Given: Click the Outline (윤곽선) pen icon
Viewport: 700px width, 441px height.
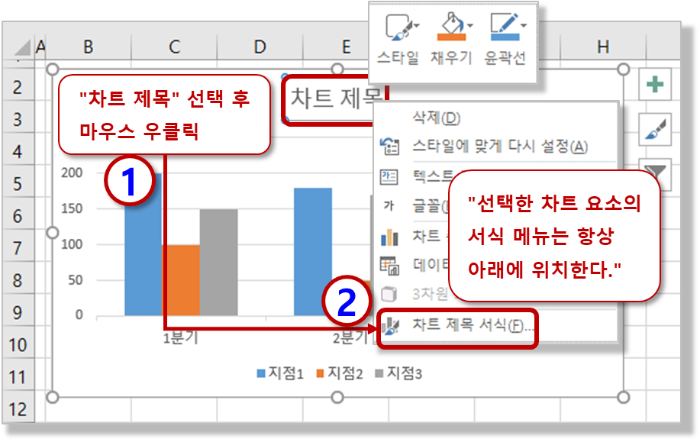Looking at the screenshot, I should [504, 27].
